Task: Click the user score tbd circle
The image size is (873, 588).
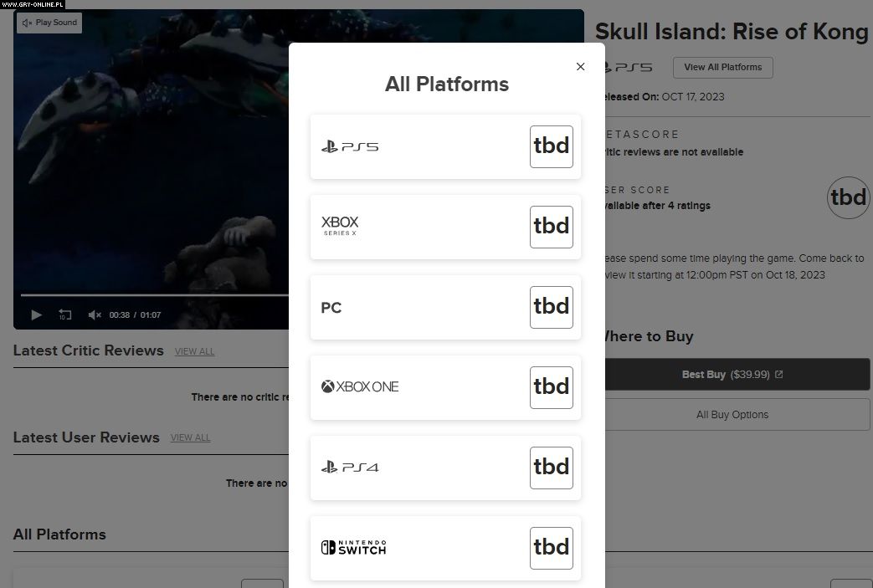Action: (847, 197)
